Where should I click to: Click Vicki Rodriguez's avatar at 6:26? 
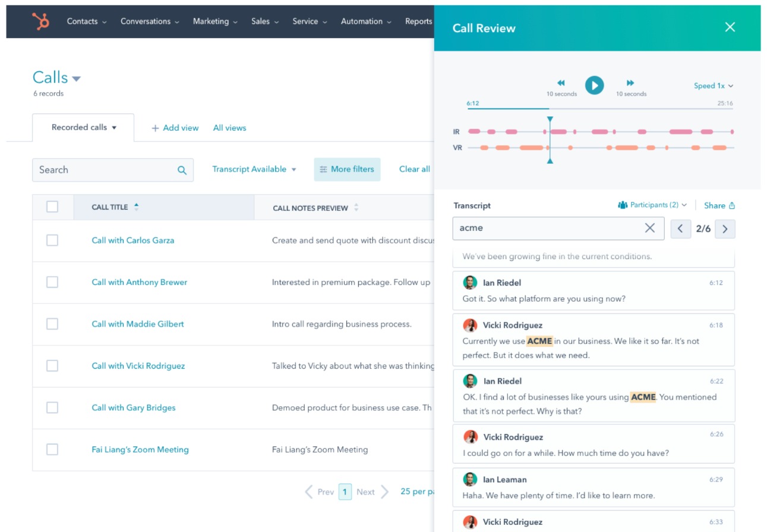470,437
